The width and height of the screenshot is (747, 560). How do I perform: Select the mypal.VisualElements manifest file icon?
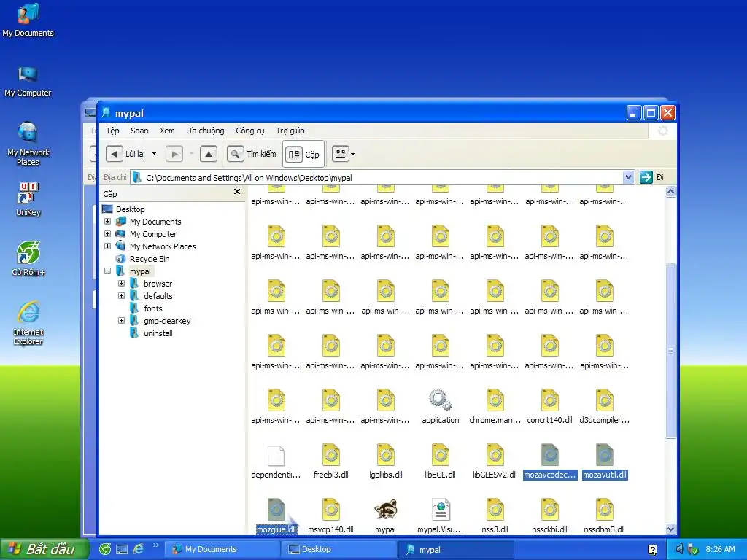(x=441, y=510)
